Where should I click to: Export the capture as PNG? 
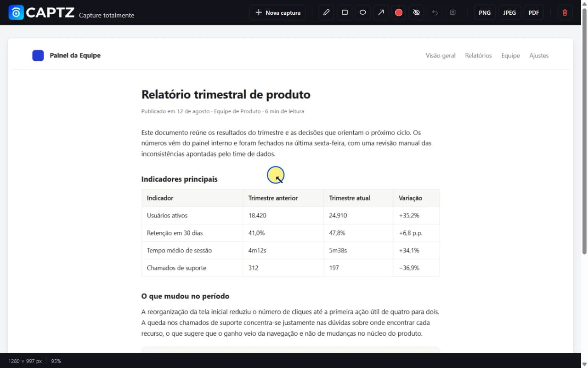tap(485, 12)
